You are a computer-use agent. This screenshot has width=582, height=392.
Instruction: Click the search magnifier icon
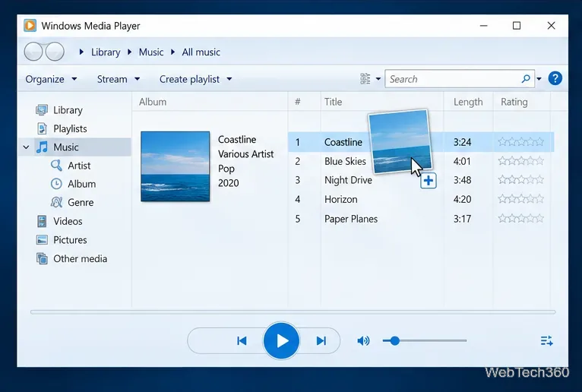pos(526,79)
